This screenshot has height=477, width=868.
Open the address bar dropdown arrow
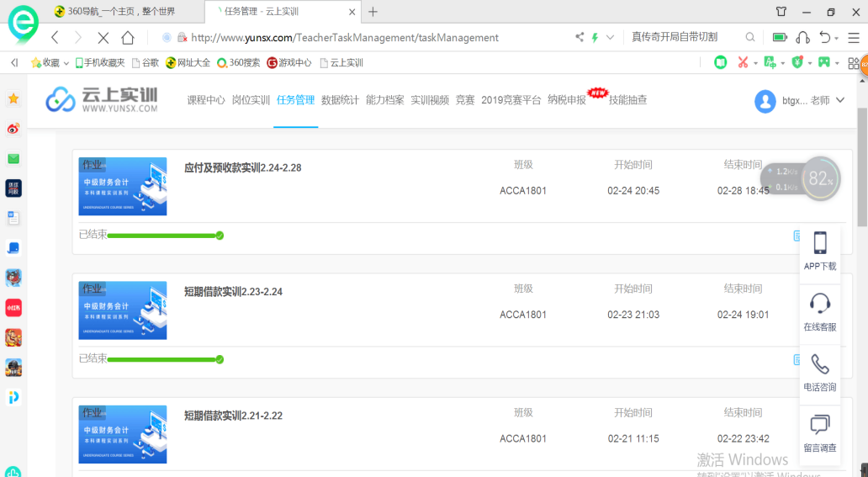pyautogui.click(x=610, y=38)
